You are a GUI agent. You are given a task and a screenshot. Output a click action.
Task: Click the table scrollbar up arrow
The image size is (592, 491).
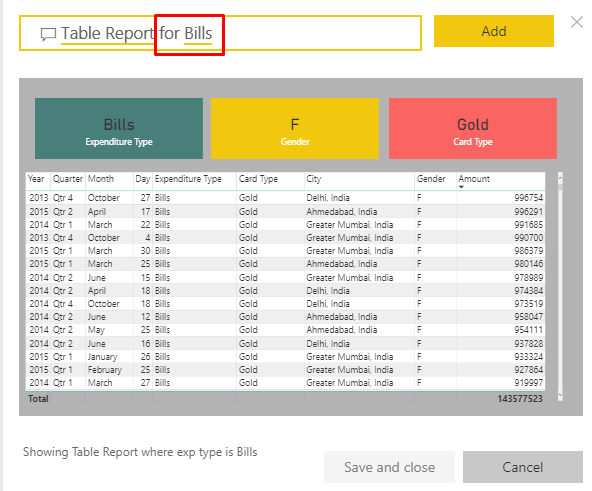point(560,177)
